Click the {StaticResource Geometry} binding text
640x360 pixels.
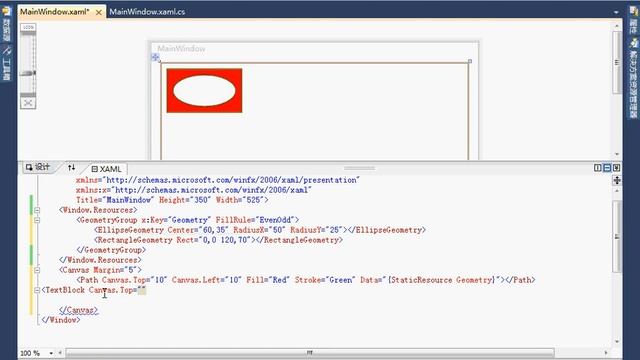[x=442, y=280]
